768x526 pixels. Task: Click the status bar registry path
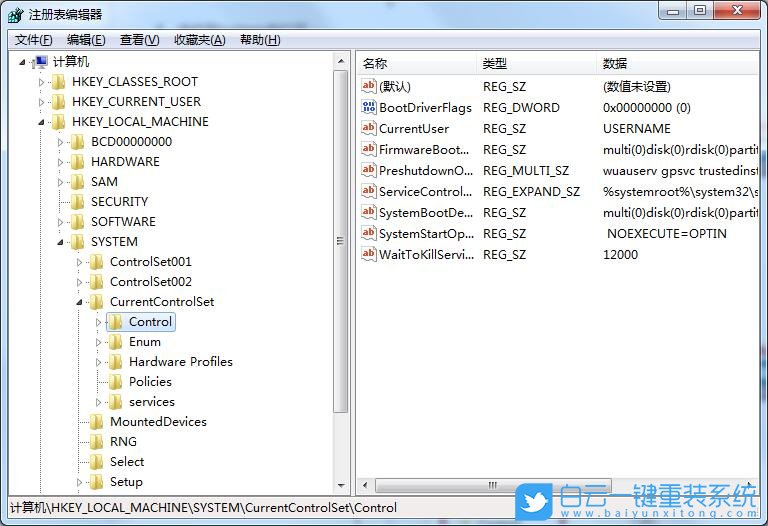(203, 507)
